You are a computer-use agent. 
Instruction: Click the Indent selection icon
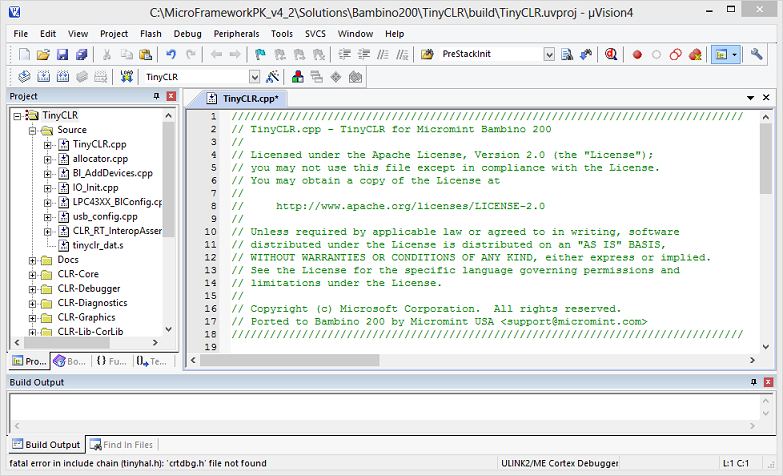pyautogui.click(x=345, y=54)
